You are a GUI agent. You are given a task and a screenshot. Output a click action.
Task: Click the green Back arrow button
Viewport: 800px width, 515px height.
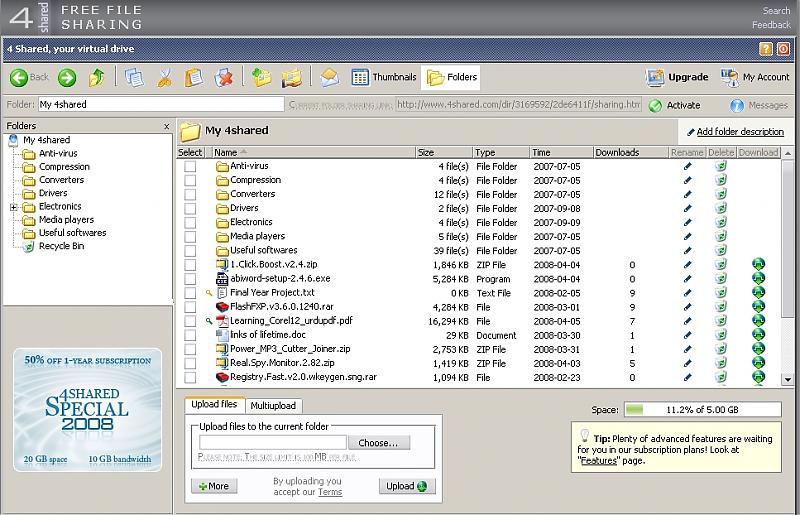[19, 78]
